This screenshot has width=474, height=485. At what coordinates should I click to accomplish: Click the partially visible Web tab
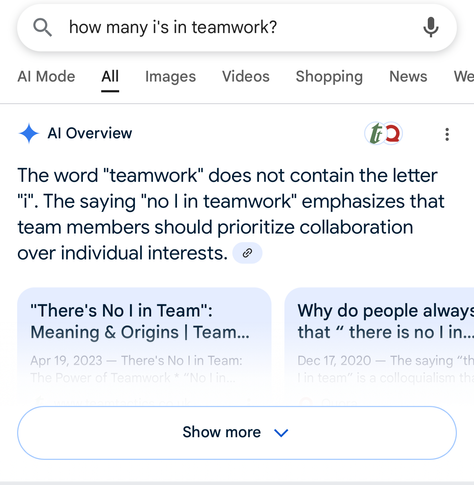[464, 77]
